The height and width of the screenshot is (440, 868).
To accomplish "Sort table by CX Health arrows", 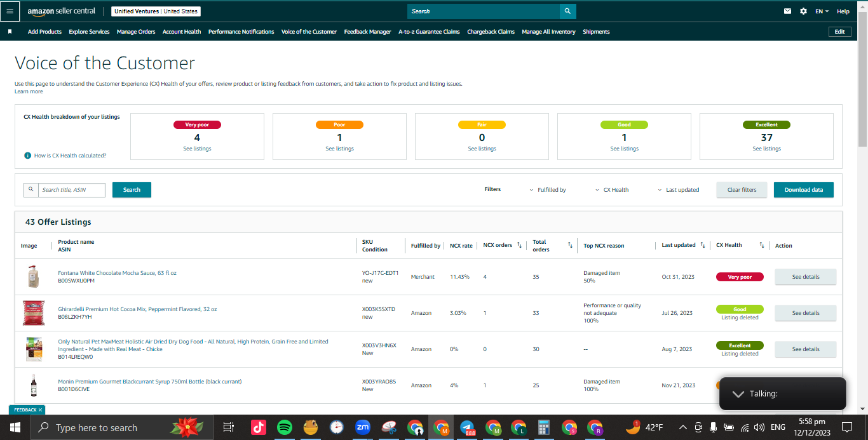I will (x=761, y=245).
